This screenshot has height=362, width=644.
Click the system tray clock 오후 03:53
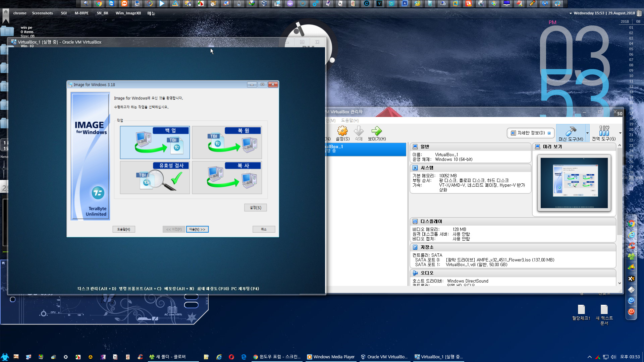pos(630,357)
